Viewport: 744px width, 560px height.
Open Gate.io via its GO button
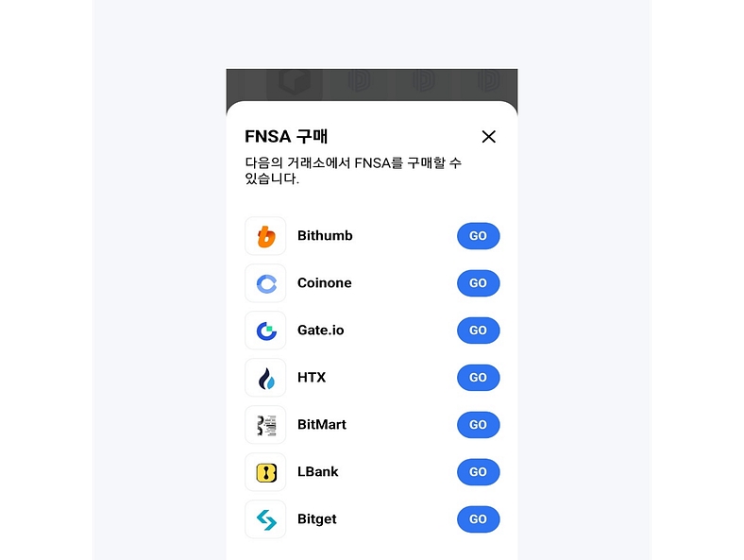(x=478, y=331)
